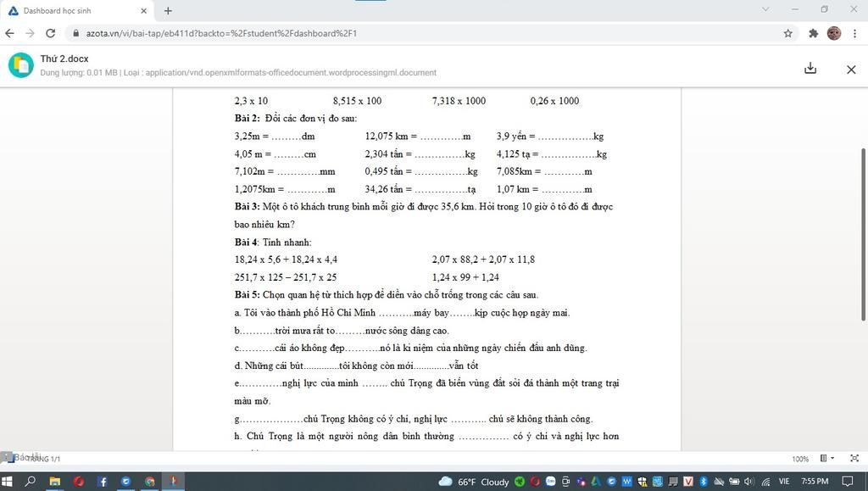Open the Windows Start menu

pos(7,481)
